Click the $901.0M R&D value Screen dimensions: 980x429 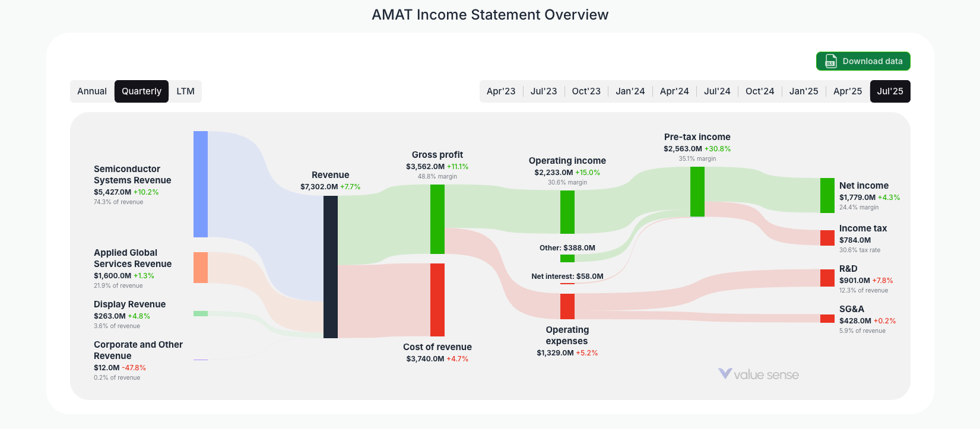click(855, 281)
